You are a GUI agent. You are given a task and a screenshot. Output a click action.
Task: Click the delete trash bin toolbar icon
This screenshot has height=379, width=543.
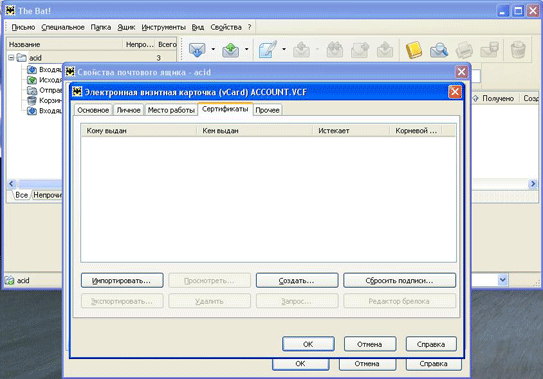[x=518, y=50]
